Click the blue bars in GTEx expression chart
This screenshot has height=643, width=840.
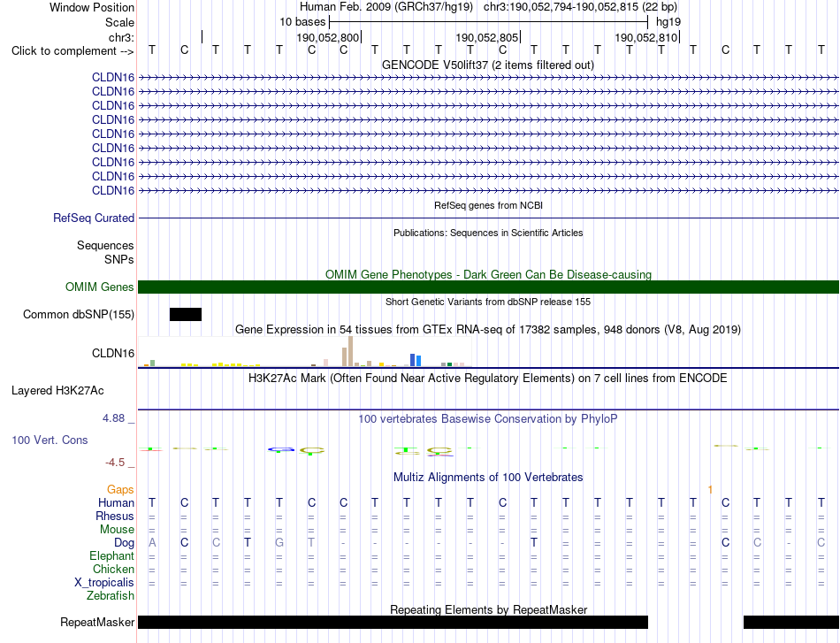416,360
